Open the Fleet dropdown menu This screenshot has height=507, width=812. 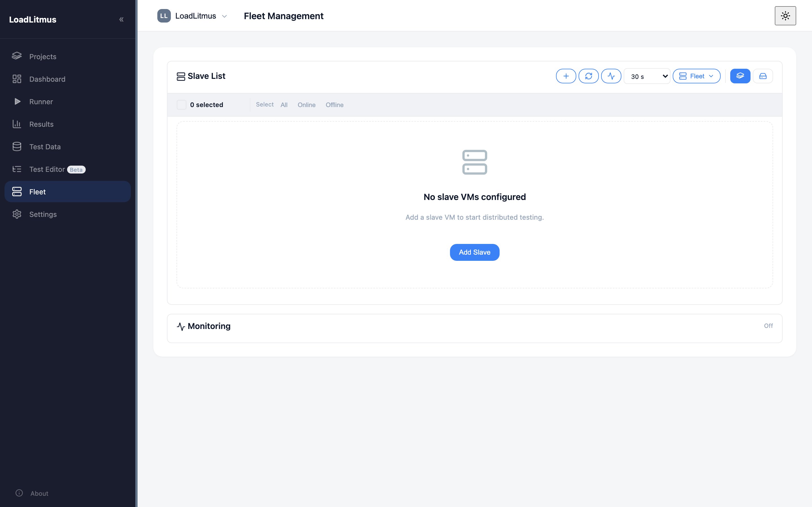(696, 76)
